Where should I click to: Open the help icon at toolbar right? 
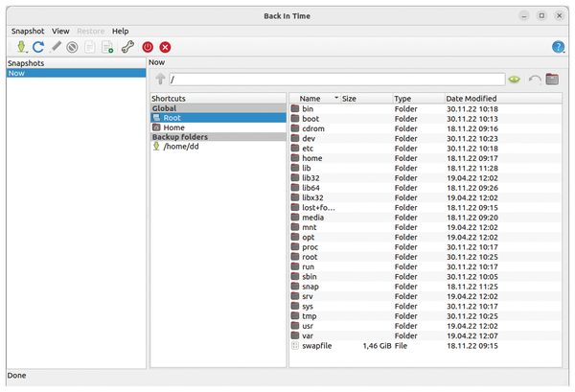[558, 46]
